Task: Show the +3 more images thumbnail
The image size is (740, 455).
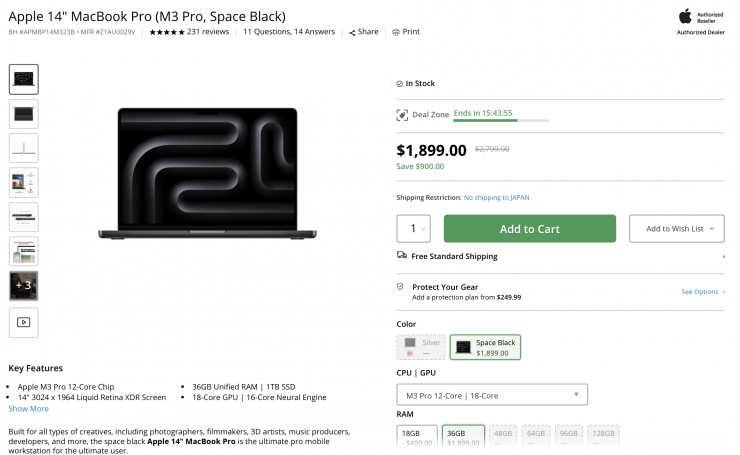Action: [x=23, y=285]
